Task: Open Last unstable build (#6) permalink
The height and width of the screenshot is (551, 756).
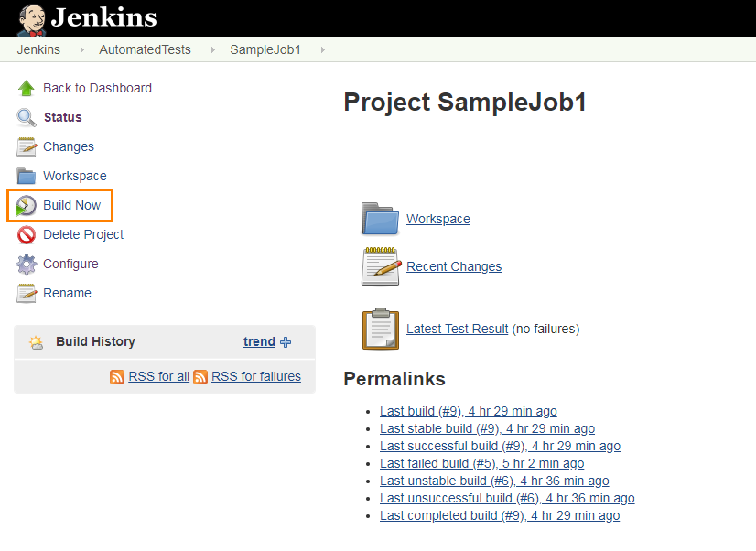Action: click(x=494, y=481)
